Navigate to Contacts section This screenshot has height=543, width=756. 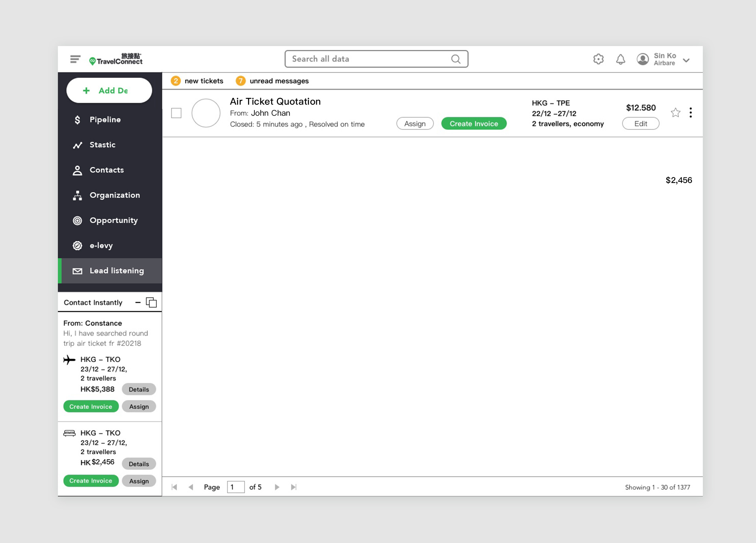pos(106,170)
